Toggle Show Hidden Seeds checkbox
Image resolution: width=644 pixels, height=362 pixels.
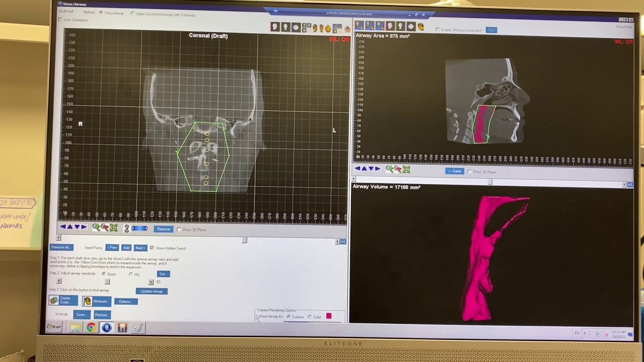pyautogui.click(x=152, y=248)
